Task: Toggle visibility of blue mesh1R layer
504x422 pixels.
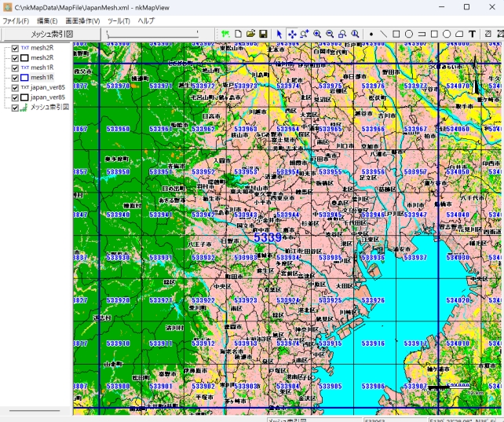Action: click(15, 77)
